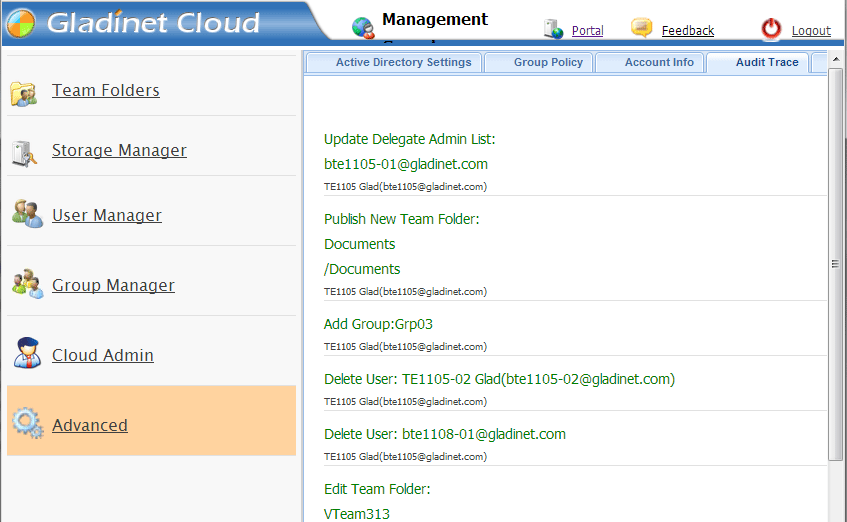
Task: Click the Portal server icon
Action: point(553,29)
